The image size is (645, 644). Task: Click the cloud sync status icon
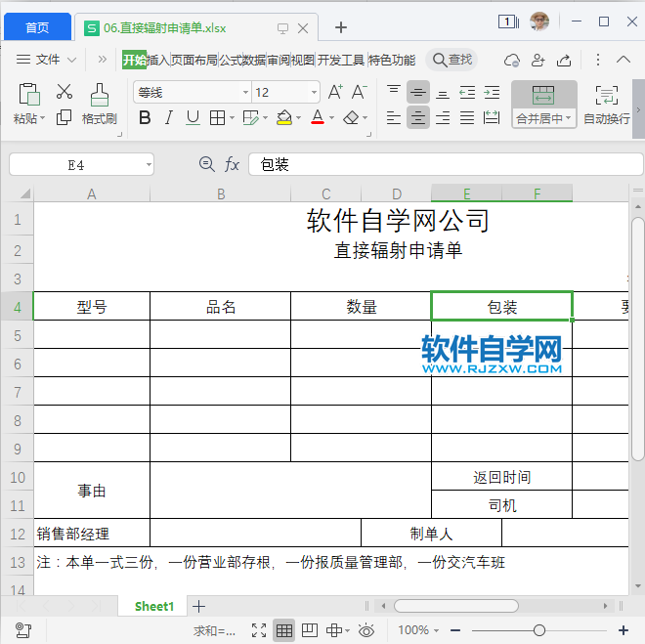pyautogui.click(x=511, y=61)
